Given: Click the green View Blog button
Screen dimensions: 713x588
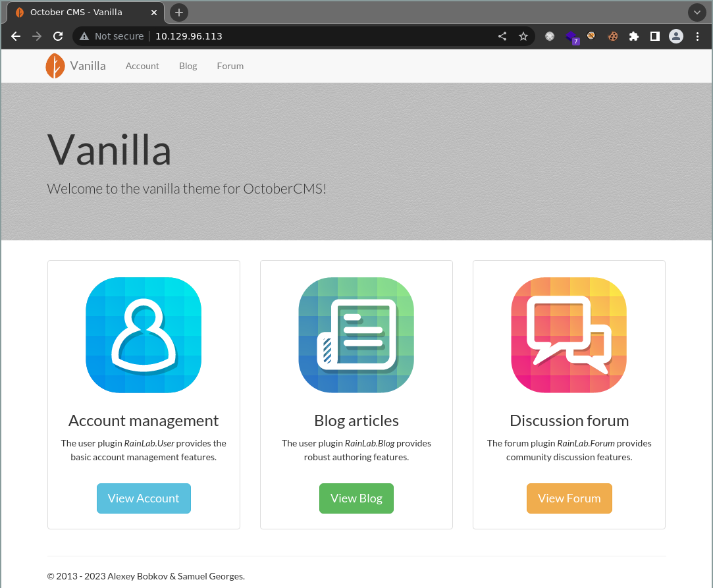Looking at the screenshot, I should tap(357, 498).
